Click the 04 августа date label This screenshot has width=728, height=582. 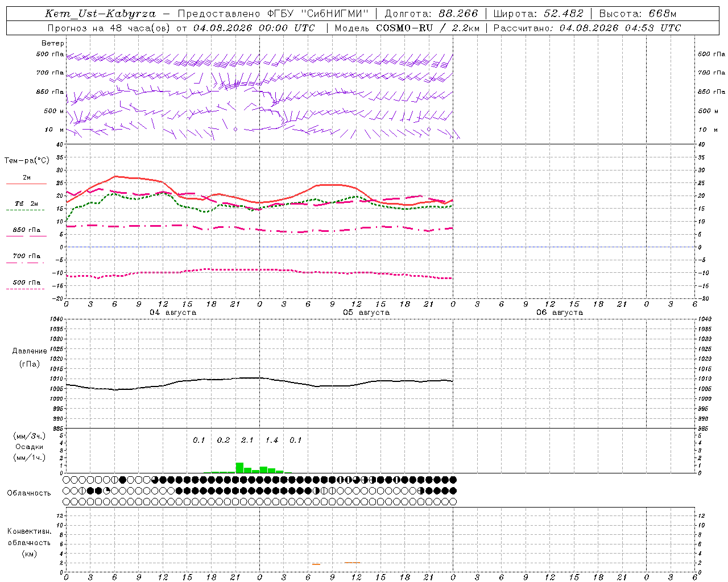click(173, 313)
